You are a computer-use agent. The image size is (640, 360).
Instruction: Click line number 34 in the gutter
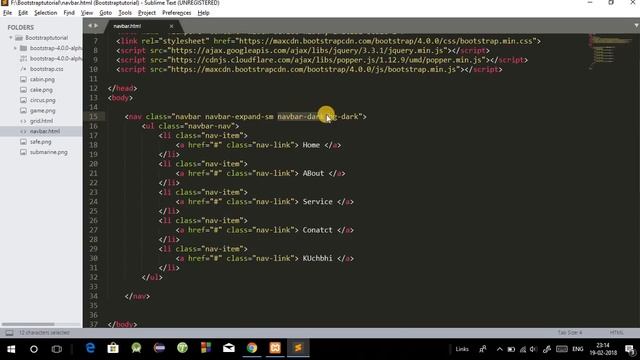(93, 296)
